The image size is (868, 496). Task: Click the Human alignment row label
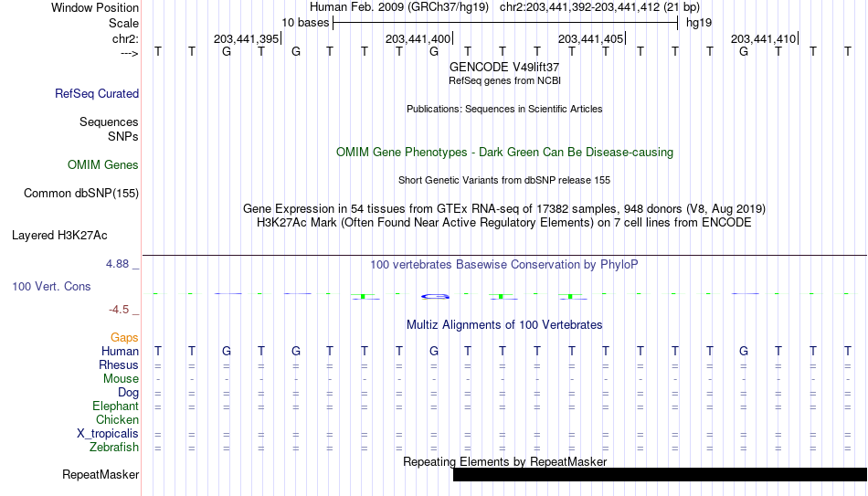120,352
